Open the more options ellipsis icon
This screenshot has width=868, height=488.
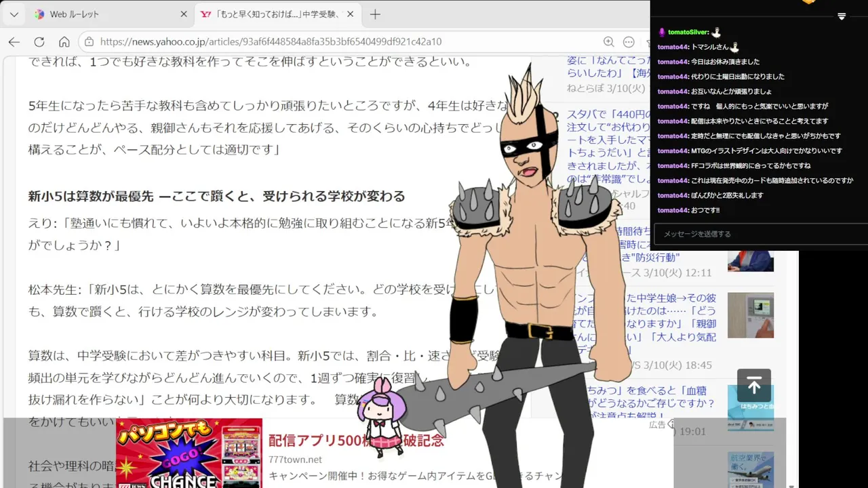[x=629, y=41]
